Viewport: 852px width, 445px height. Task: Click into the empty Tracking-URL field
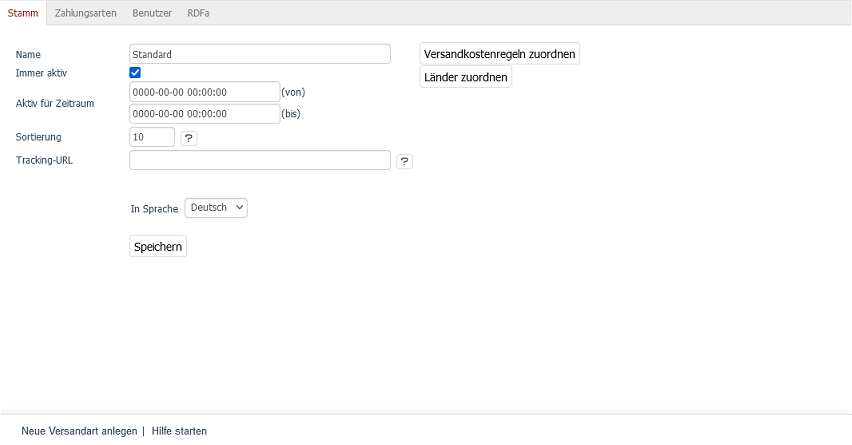[259, 160]
